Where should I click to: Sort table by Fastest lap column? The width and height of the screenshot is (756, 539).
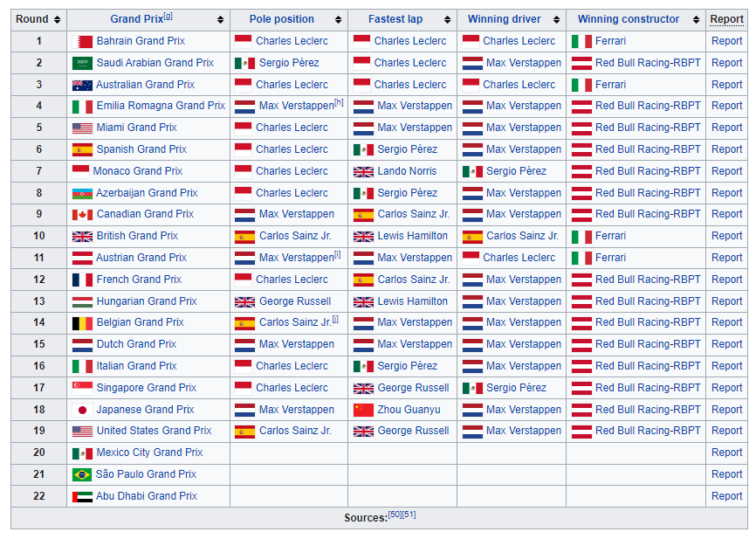(x=448, y=20)
